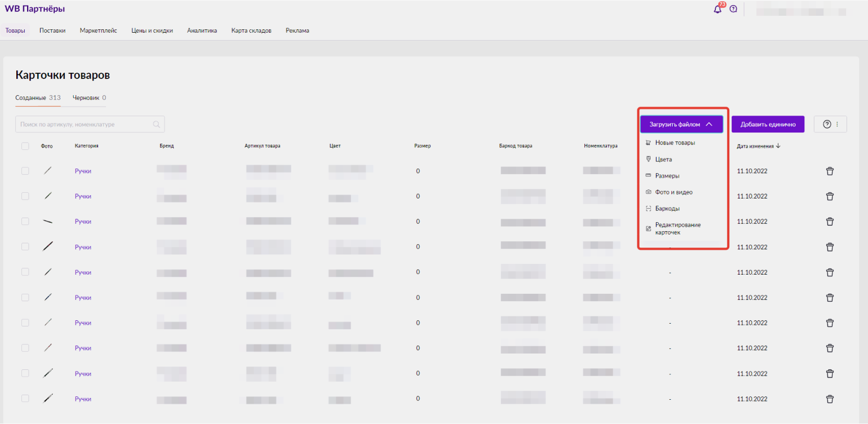Open Карта складов
Viewport: 868px width, 424px height.
(x=251, y=31)
